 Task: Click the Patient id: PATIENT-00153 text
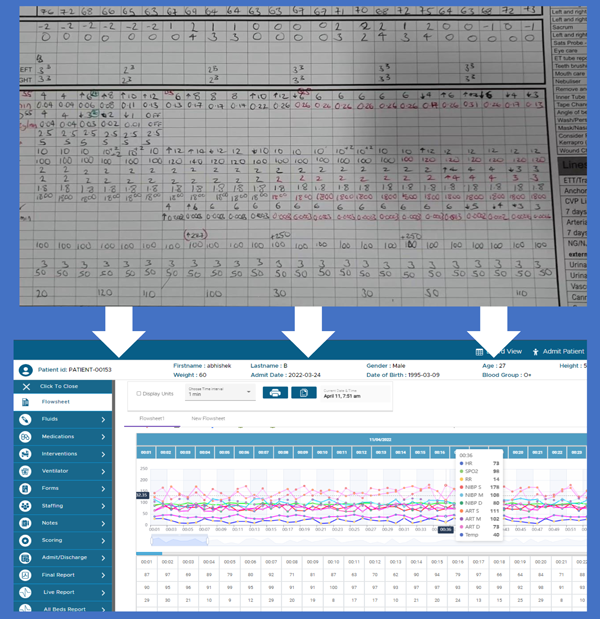pos(75,370)
